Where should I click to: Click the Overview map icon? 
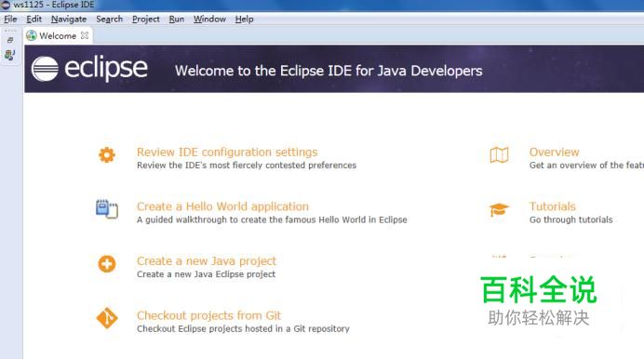point(499,154)
